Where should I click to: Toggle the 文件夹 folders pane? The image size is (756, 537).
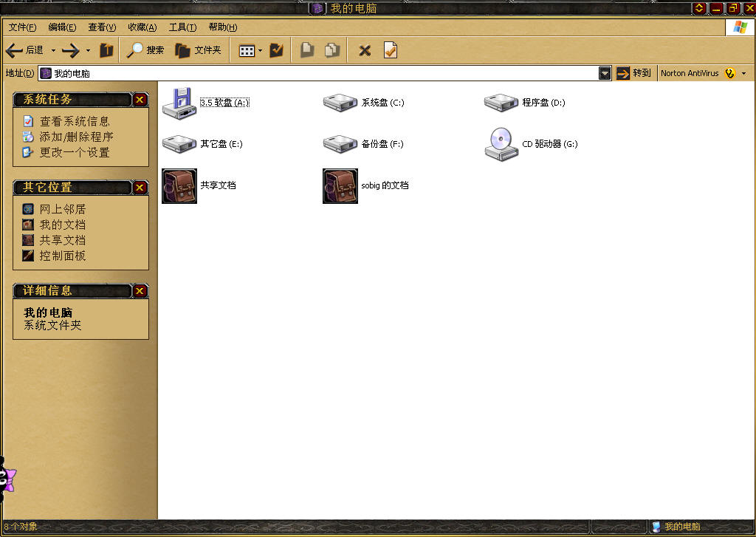(x=198, y=50)
